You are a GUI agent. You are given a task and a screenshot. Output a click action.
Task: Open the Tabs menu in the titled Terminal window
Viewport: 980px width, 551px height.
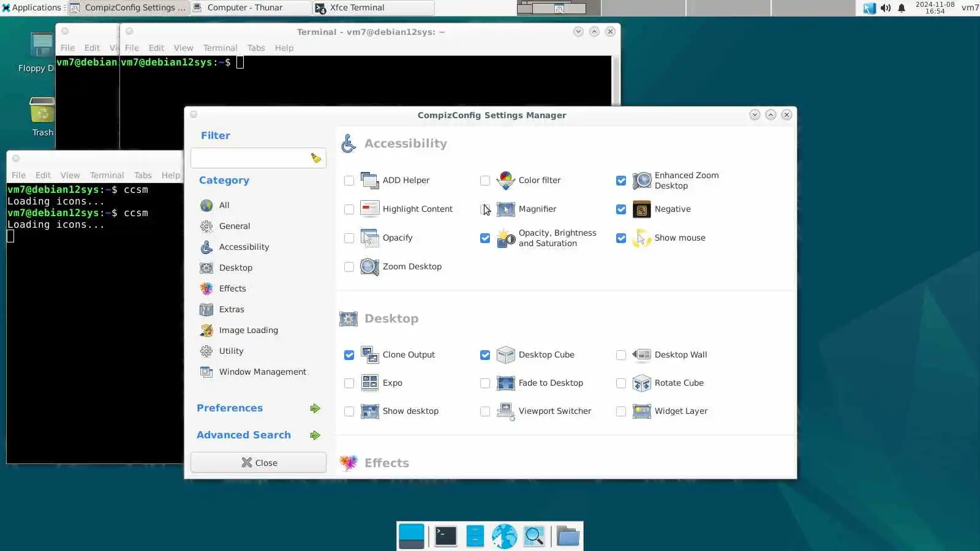click(x=256, y=48)
